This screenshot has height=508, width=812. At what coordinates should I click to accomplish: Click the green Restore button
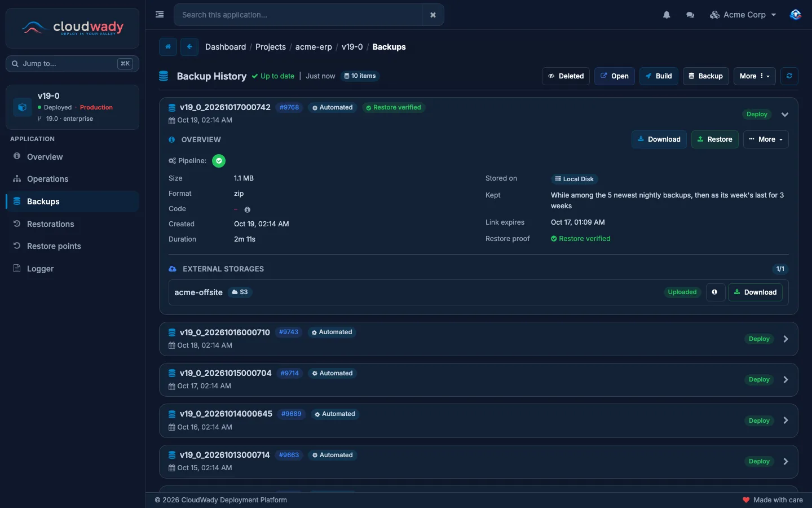point(715,139)
